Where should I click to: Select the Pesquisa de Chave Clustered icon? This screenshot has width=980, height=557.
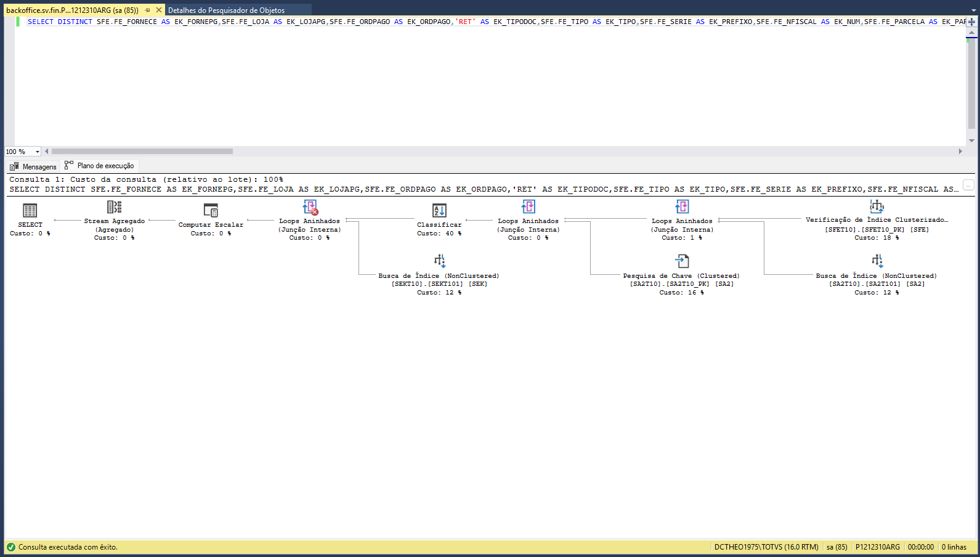click(682, 261)
